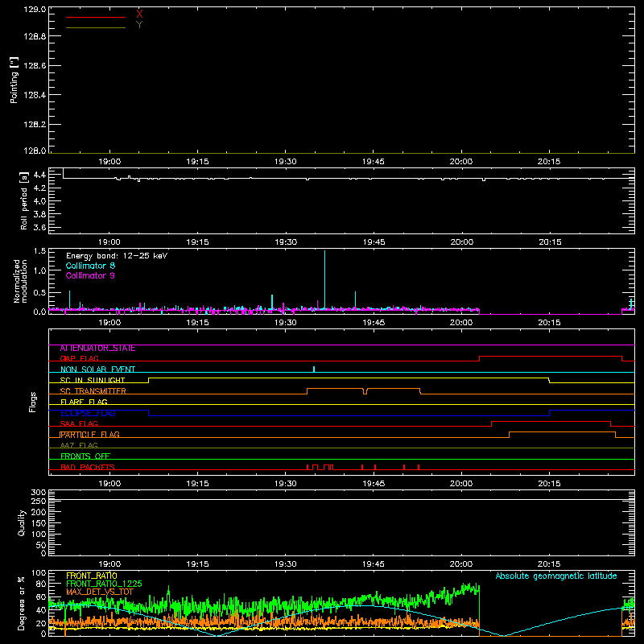Click the 250 Quality axis value

(39, 501)
